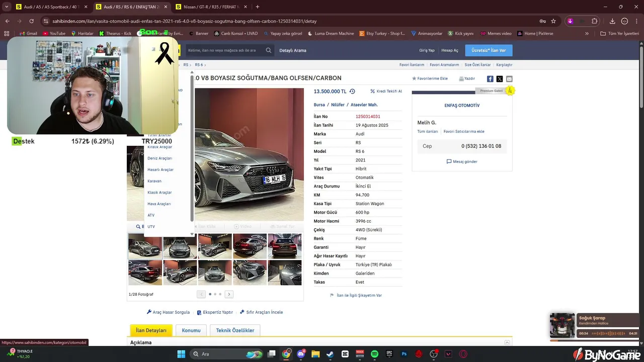Open YouTube bookmark
Image resolution: width=644 pixels, height=362 pixels.
pyautogui.click(x=54, y=34)
